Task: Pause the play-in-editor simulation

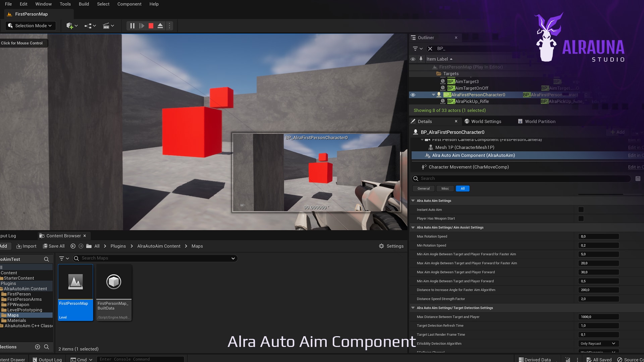Action: (132, 26)
